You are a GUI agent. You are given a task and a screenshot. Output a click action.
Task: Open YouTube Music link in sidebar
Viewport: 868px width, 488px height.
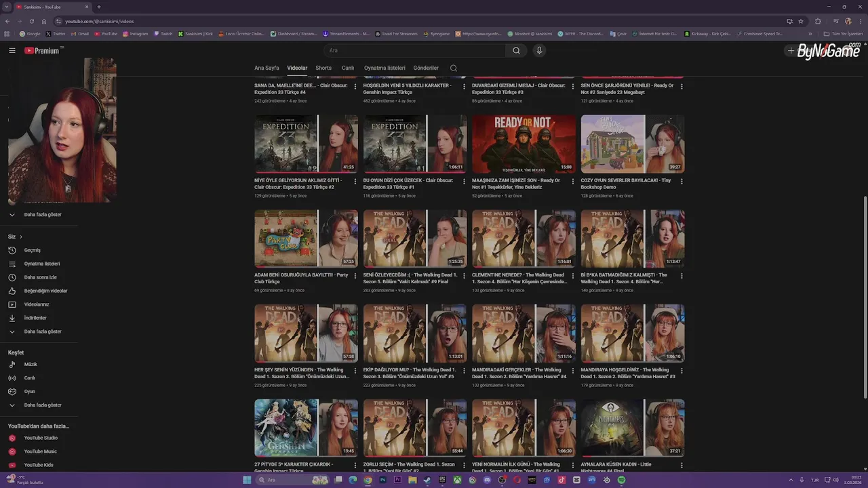click(x=41, y=451)
